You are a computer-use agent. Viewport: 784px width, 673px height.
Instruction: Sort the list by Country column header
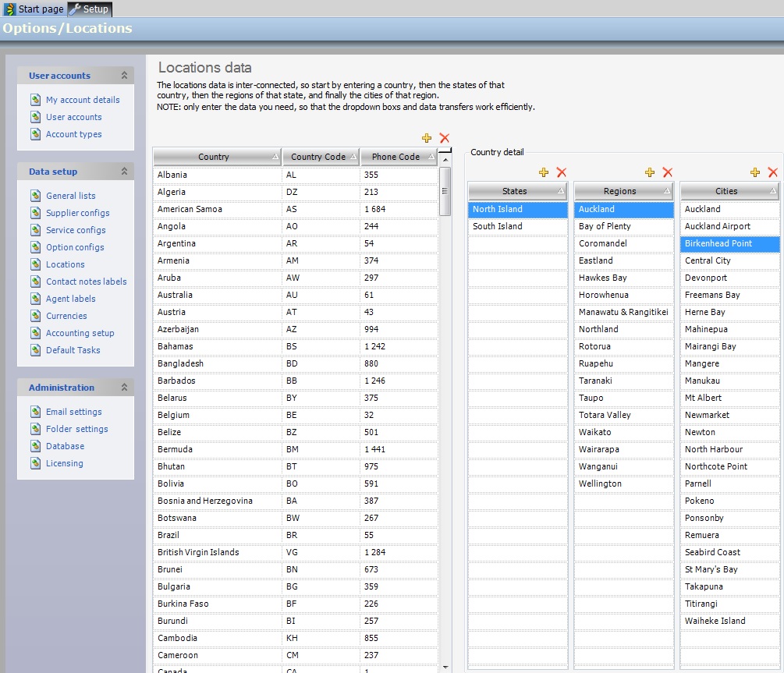(x=214, y=157)
